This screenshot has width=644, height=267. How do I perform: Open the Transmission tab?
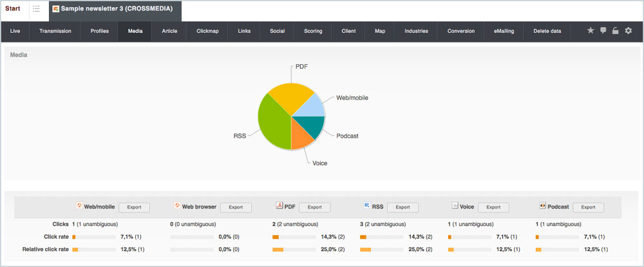(55, 31)
